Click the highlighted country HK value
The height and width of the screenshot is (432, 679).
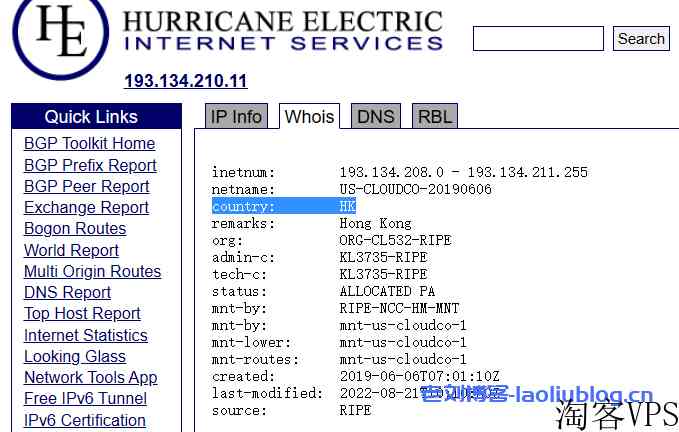pyautogui.click(x=347, y=206)
